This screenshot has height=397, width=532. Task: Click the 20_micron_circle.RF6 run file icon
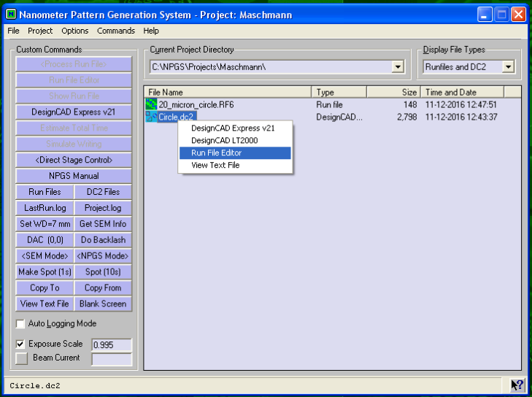[152, 104]
